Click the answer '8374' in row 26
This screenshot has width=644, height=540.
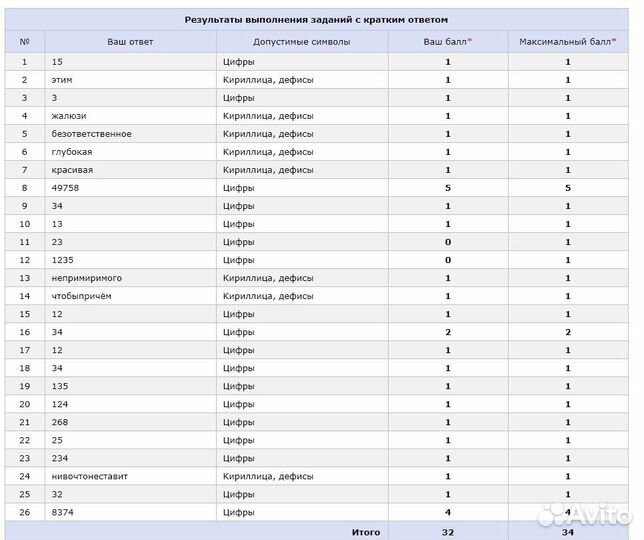64,512
